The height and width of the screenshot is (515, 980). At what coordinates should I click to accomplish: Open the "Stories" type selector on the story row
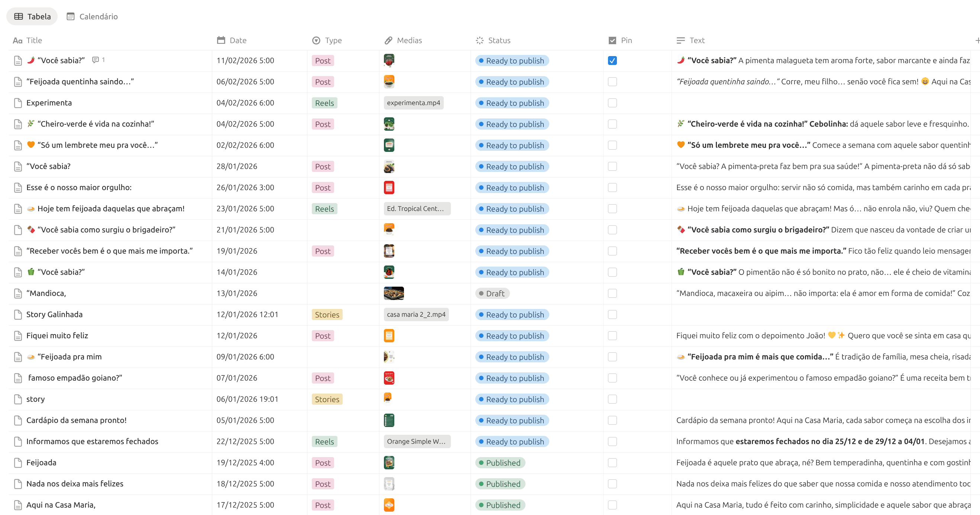[326, 399]
